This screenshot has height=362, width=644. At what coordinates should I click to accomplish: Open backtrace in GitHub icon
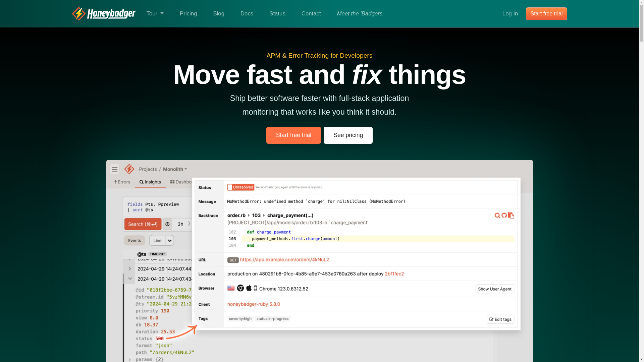(x=504, y=216)
